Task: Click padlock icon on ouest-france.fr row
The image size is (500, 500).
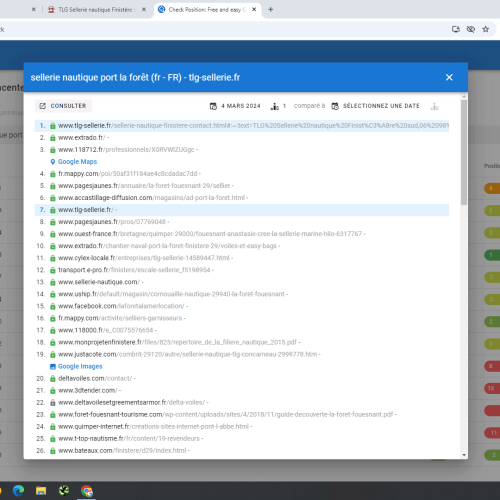Action: 53,234
